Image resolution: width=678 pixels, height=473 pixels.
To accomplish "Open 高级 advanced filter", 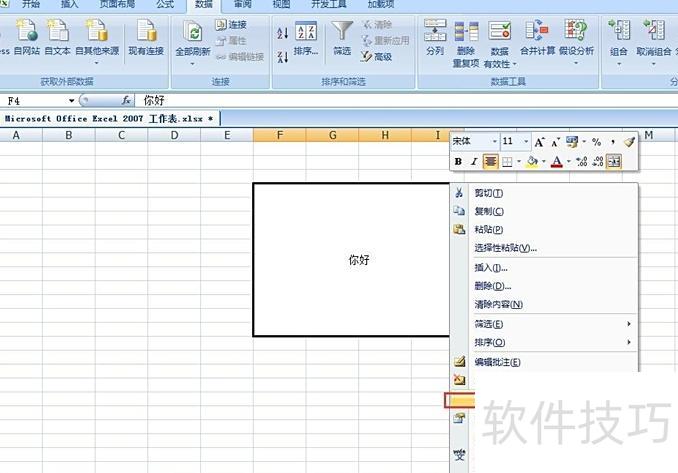I will pyautogui.click(x=376, y=57).
